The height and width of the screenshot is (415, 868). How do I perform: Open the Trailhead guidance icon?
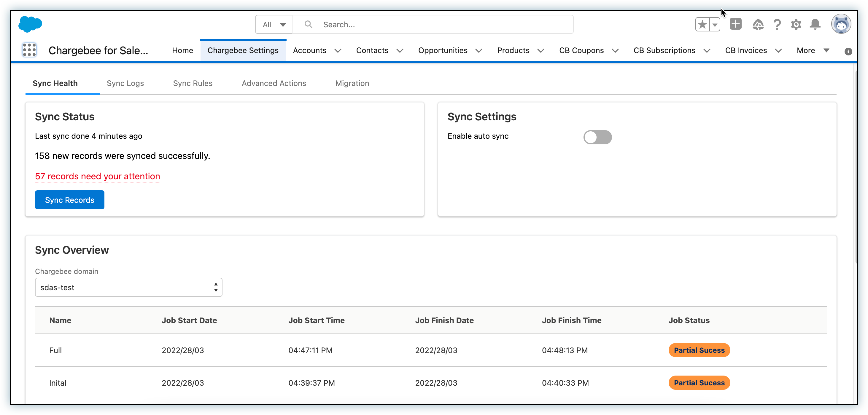click(758, 25)
